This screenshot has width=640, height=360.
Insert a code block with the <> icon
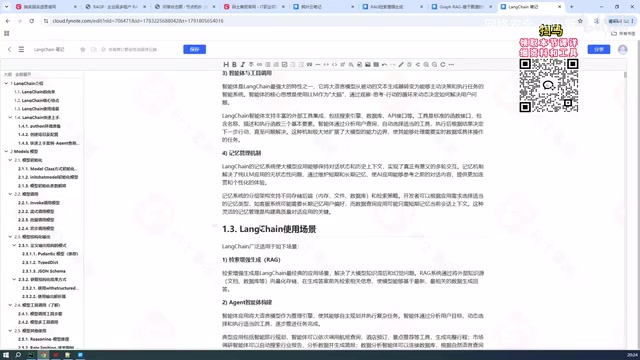pyautogui.click(x=334, y=64)
